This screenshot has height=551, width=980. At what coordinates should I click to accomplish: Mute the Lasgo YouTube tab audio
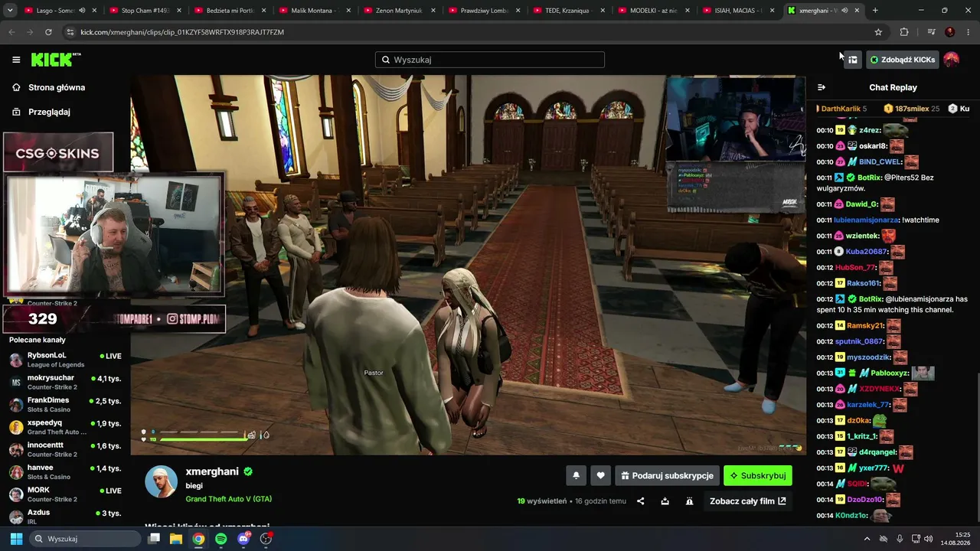[x=82, y=11]
